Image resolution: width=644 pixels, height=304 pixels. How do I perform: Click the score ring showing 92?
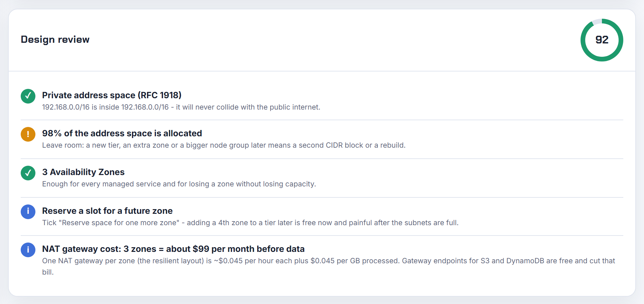602,40
